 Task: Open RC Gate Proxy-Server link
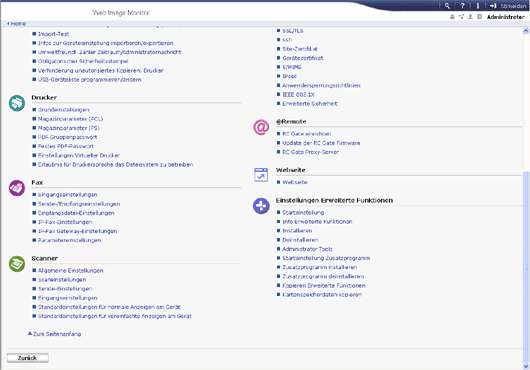(x=311, y=152)
